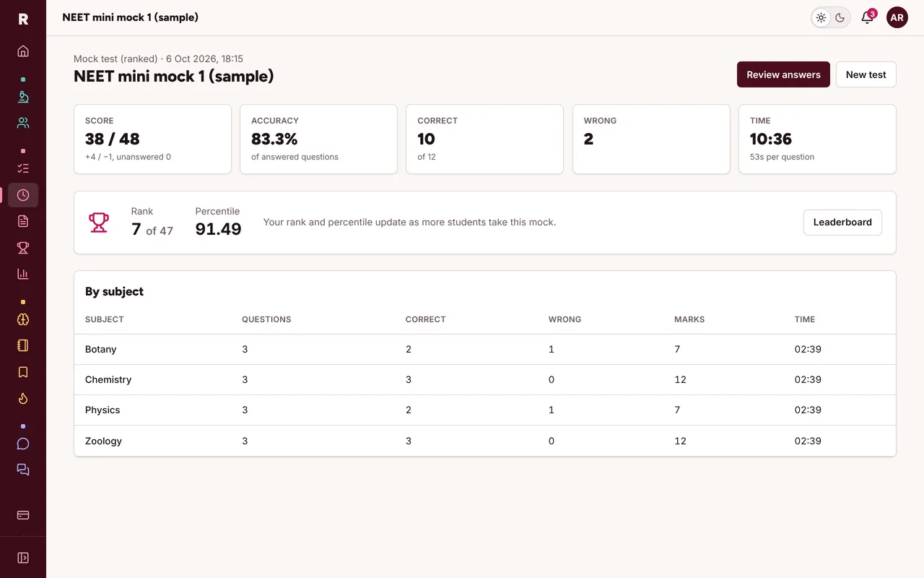
Task: Switch to dark theme with moon toggle
Action: click(x=840, y=18)
